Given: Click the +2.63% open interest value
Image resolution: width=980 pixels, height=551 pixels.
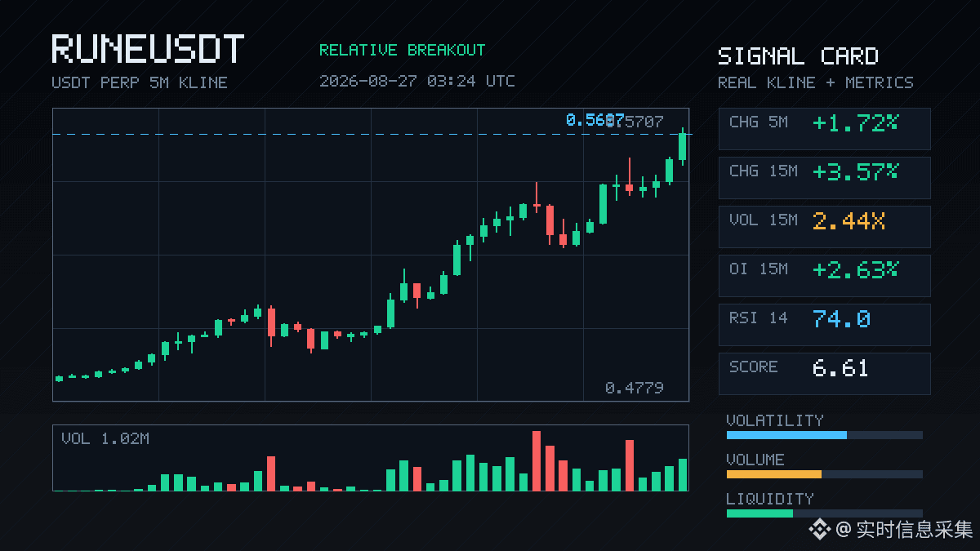Looking at the screenshot, I should coord(855,270).
